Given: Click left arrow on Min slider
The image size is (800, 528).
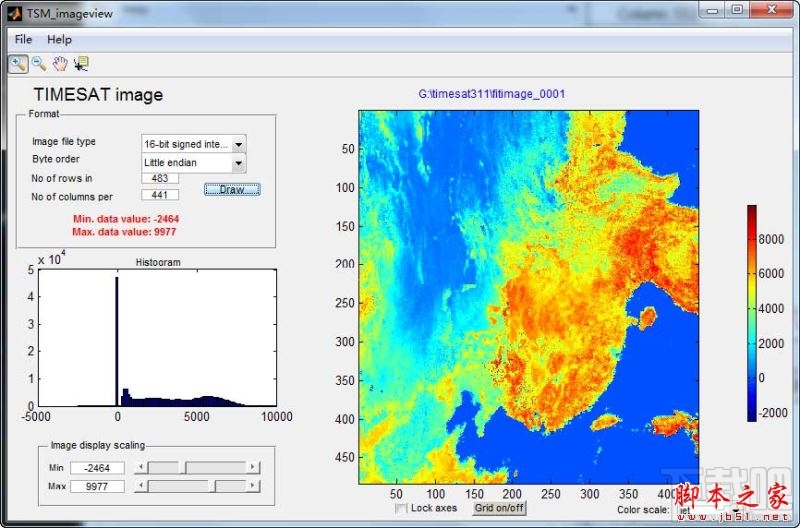Looking at the screenshot, I should coord(141,467).
